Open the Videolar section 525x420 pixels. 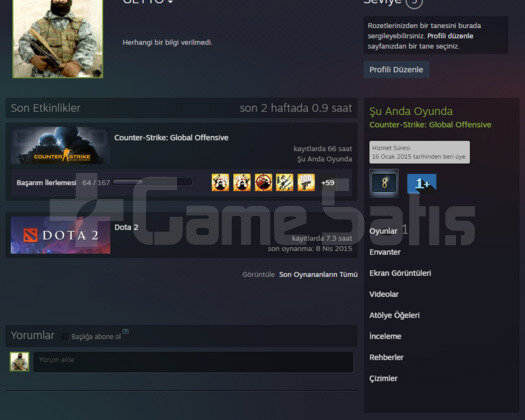384,294
